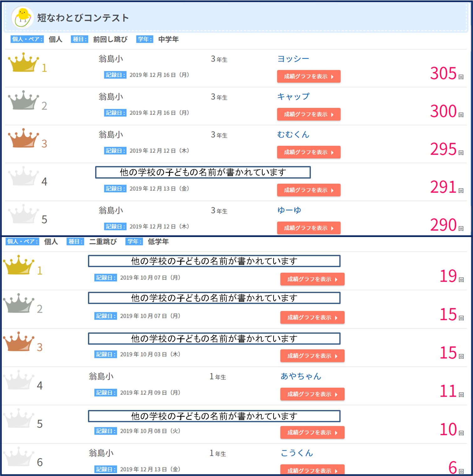Click the 305 回 score
The image size is (473, 476).
447,73
